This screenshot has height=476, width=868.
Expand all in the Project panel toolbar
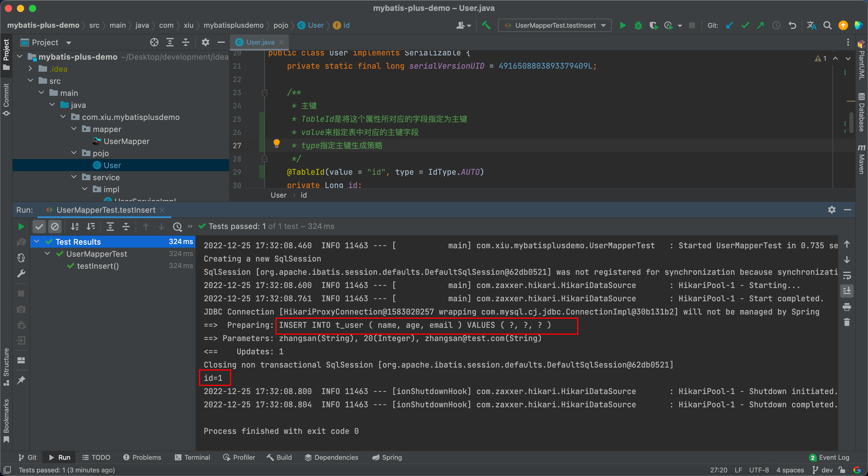(170, 42)
